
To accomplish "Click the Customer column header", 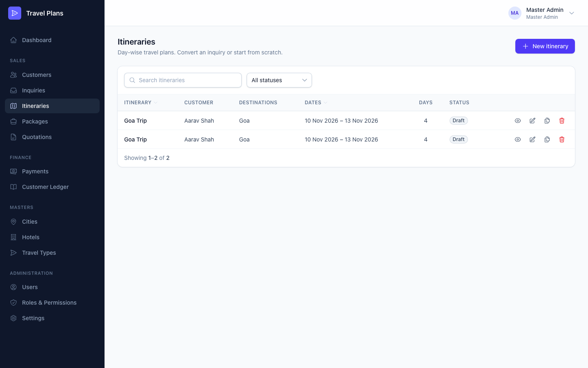I will 199,103.
